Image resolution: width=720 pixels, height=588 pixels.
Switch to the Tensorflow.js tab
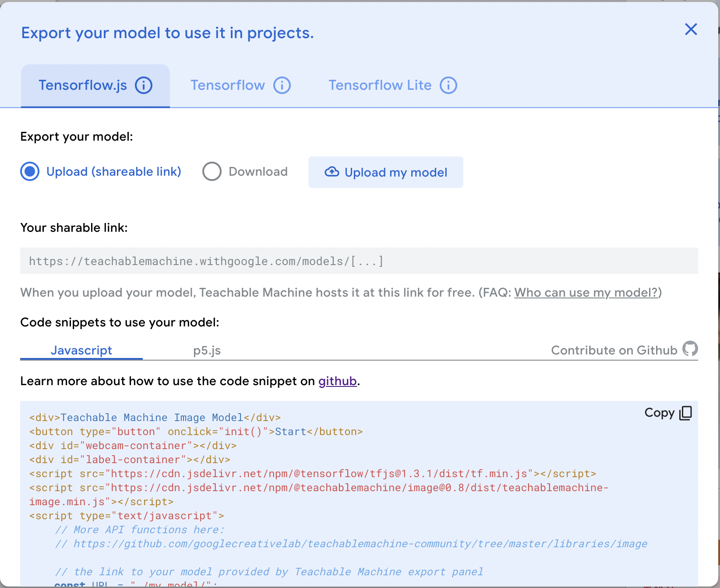[95, 85]
